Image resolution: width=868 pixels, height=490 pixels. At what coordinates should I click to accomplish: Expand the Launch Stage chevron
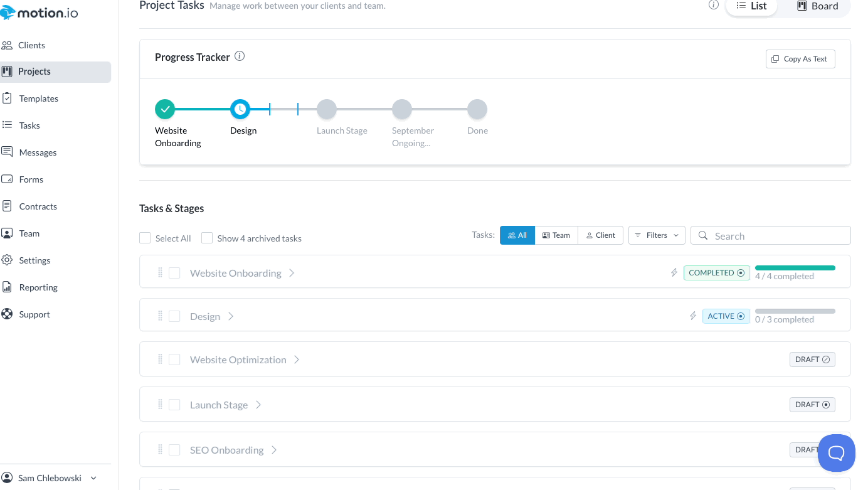click(x=258, y=405)
